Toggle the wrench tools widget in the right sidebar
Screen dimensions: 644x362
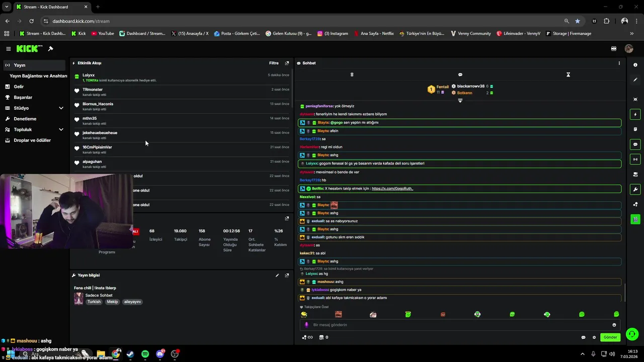(x=635, y=190)
